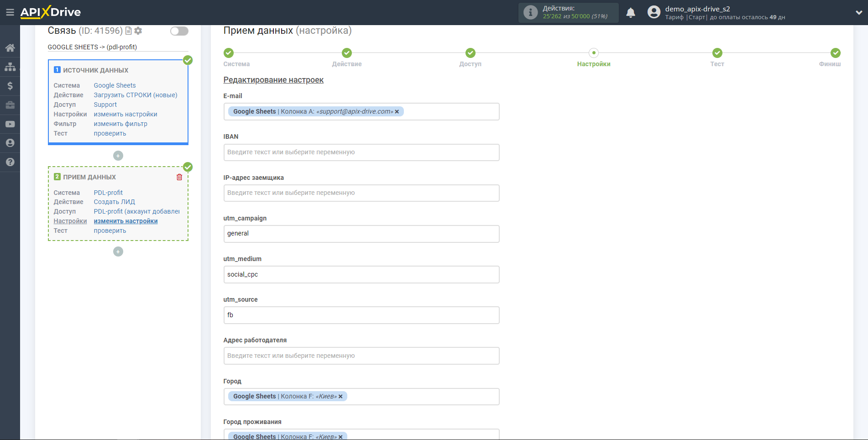868x440 pixels.
Task: Click receiver изменить настройки bold link
Action: tap(125, 221)
